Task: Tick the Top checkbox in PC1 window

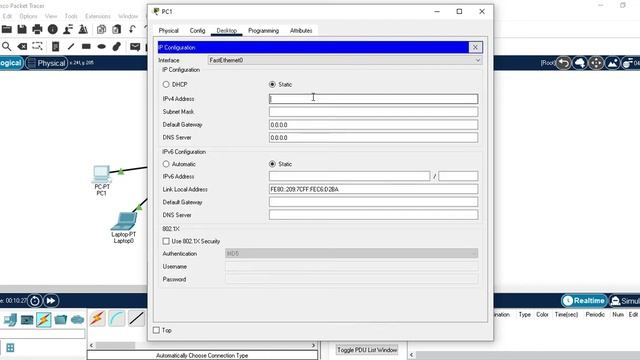Action: pos(156,330)
